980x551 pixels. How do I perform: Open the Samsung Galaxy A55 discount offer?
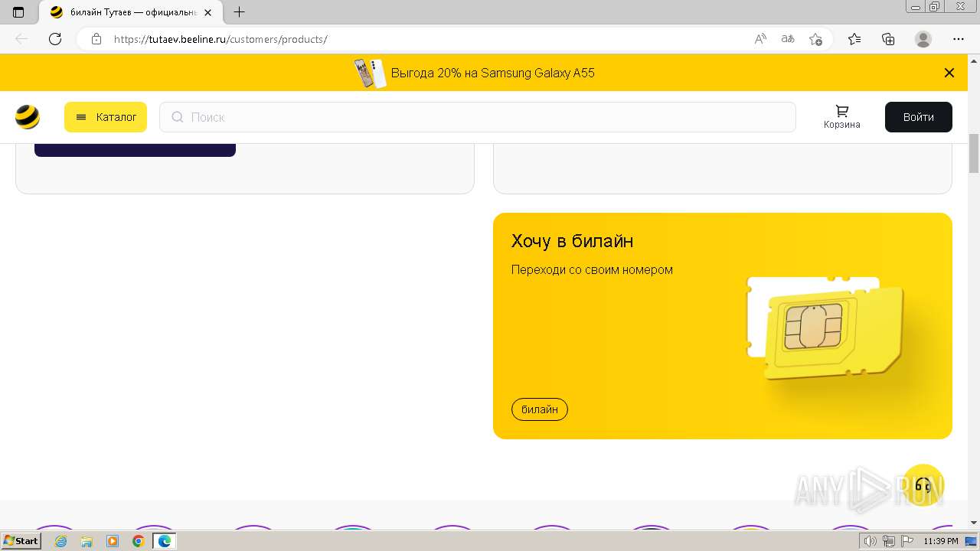(x=475, y=73)
